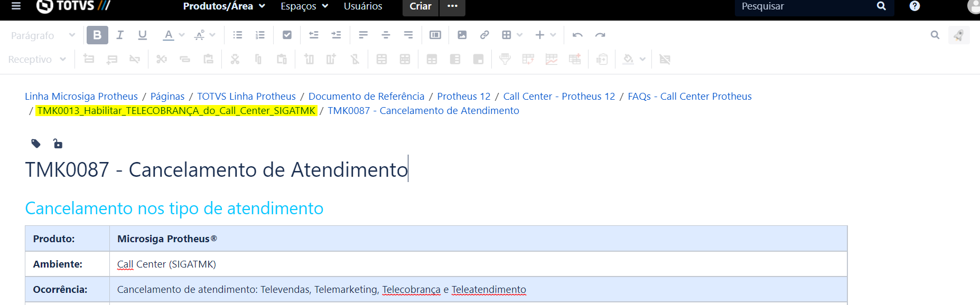Open the Espaços menu
The width and height of the screenshot is (980, 305).
point(304,6)
